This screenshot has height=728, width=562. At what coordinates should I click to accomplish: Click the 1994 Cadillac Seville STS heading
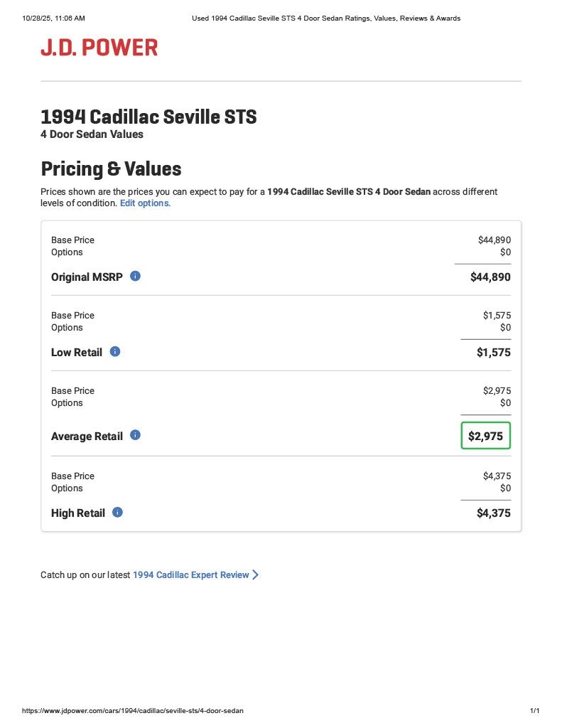tap(148, 117)
